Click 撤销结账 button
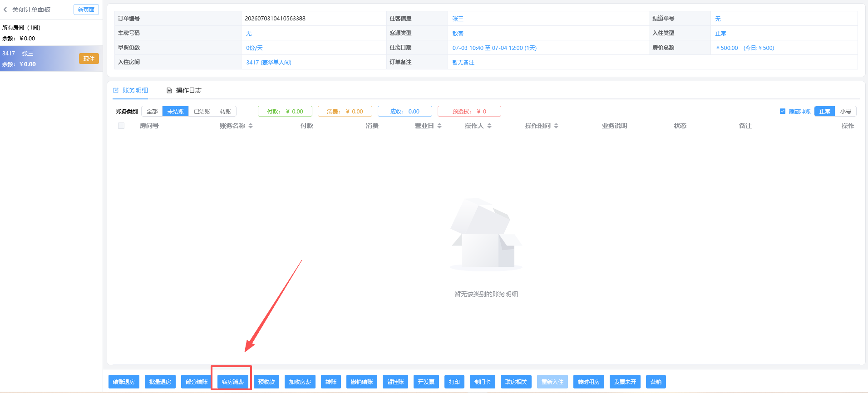 point(362,382)
